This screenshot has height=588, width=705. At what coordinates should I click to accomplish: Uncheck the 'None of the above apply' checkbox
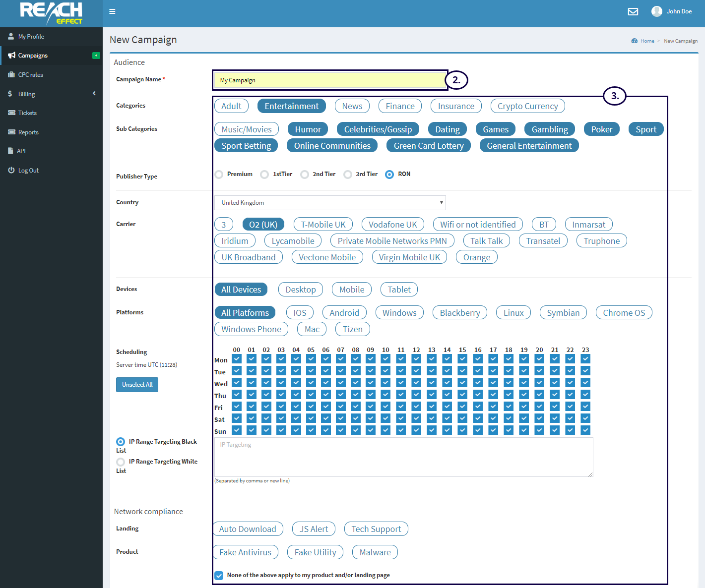219,576
